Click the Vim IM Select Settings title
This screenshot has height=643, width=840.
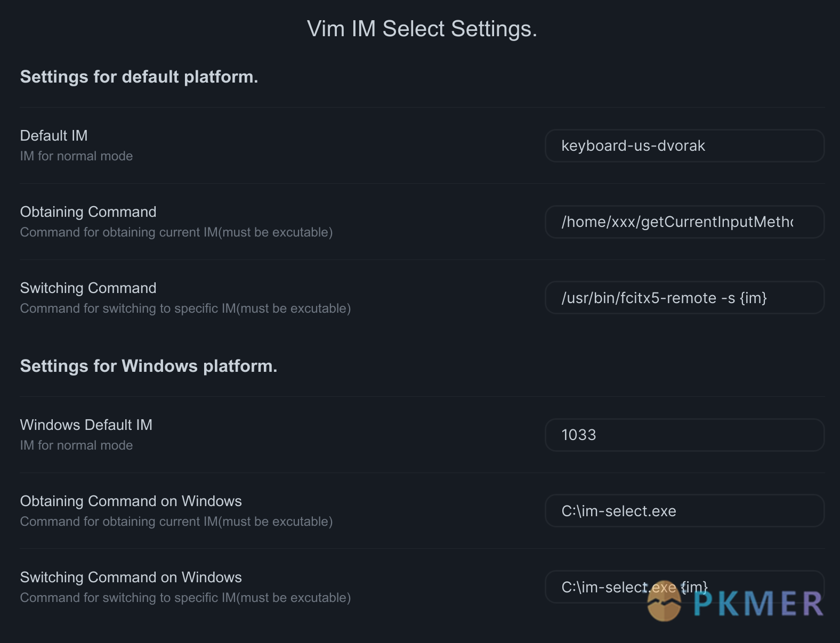point(421,28)
